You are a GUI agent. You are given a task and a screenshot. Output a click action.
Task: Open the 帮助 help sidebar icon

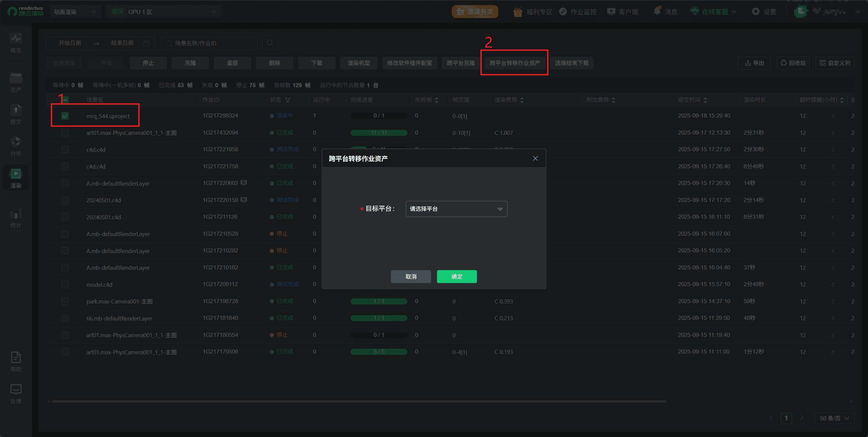(16, 362)
